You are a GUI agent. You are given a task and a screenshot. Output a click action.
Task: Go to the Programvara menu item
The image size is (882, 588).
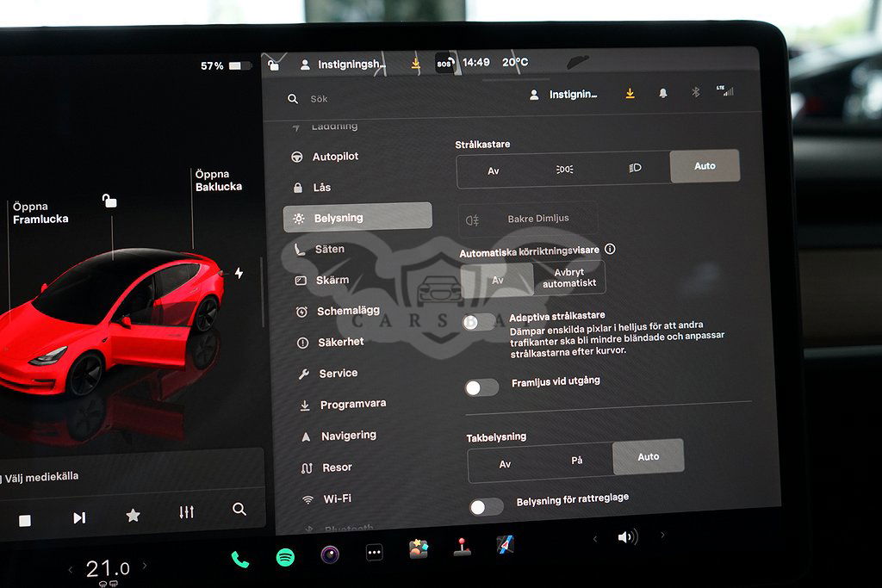coord(352,405)
